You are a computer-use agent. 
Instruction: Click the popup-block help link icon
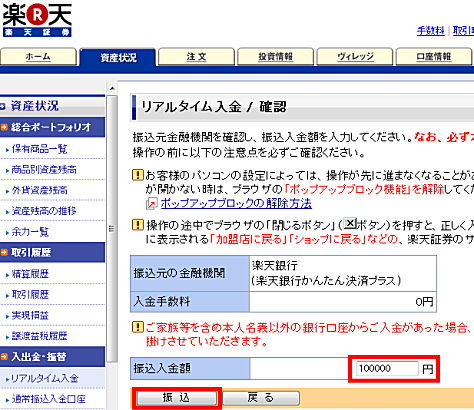152,203
